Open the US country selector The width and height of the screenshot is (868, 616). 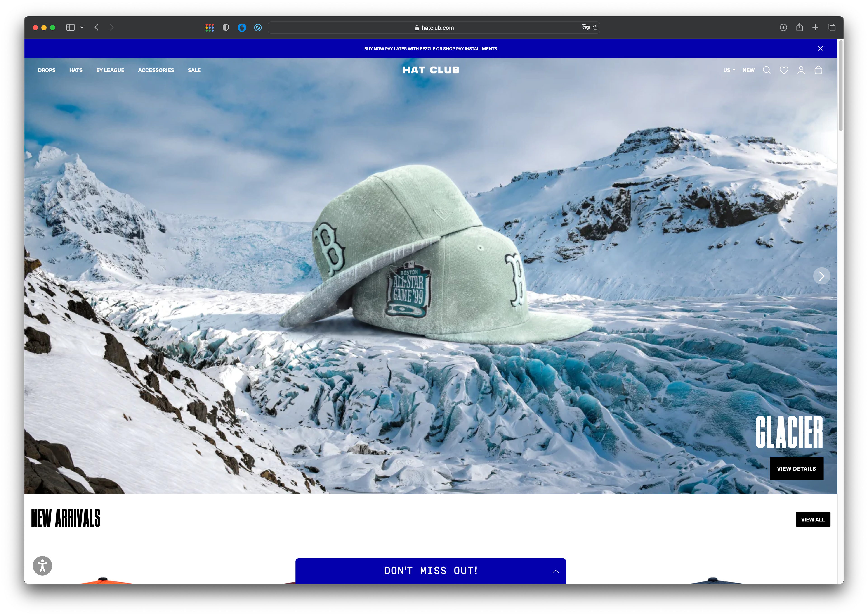(729, 70)
